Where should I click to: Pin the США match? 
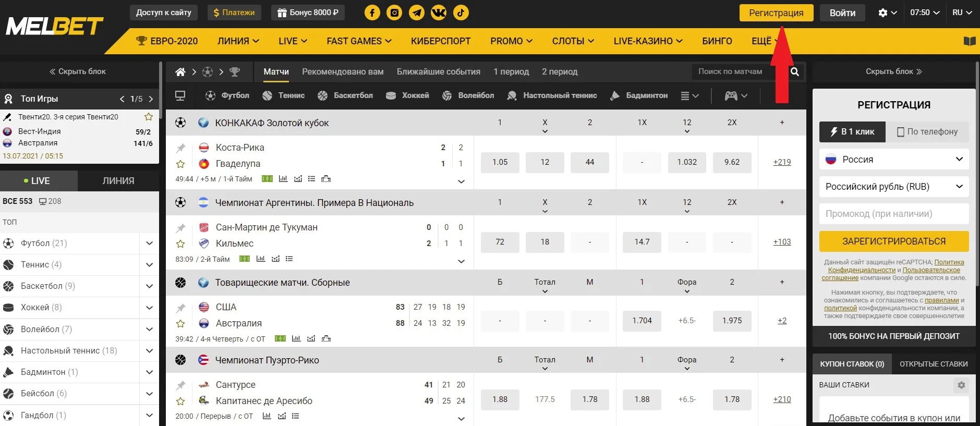(x=180, y=308)
